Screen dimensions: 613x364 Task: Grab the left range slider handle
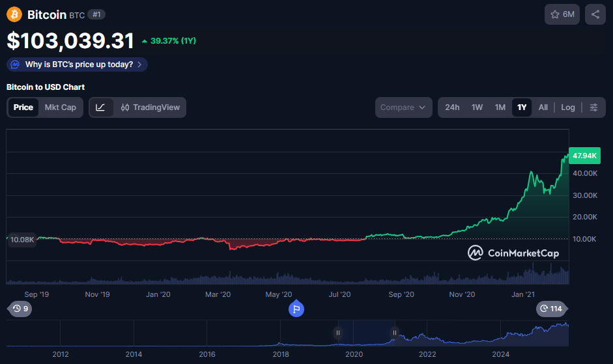[x=338, y=333]
